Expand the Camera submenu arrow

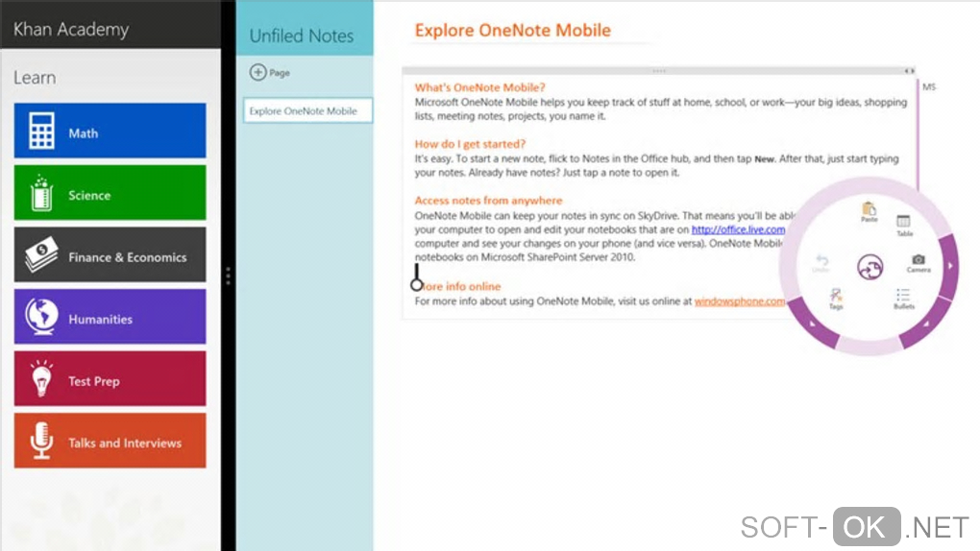click(950, 266)
